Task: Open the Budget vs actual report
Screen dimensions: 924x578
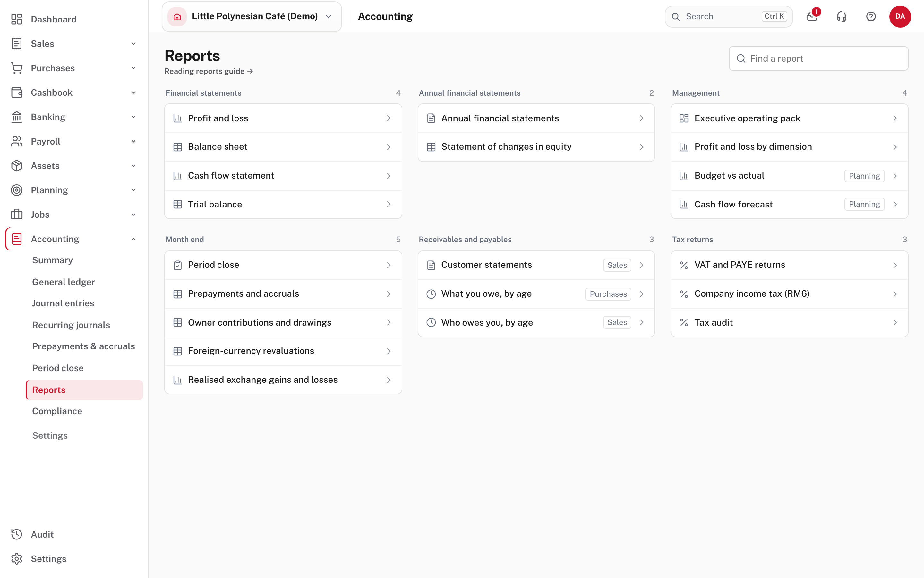Action: pyautogui.click(x=789, y=175)
